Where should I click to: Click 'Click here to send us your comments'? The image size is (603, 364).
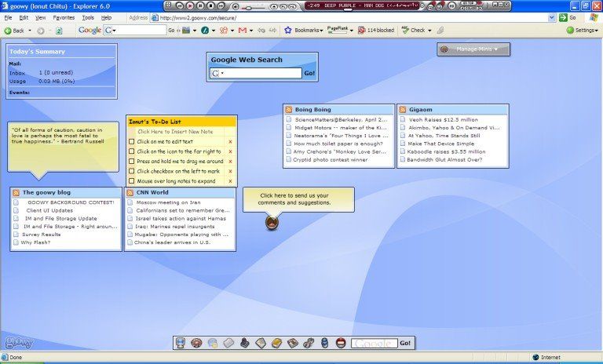coord(294,199)
